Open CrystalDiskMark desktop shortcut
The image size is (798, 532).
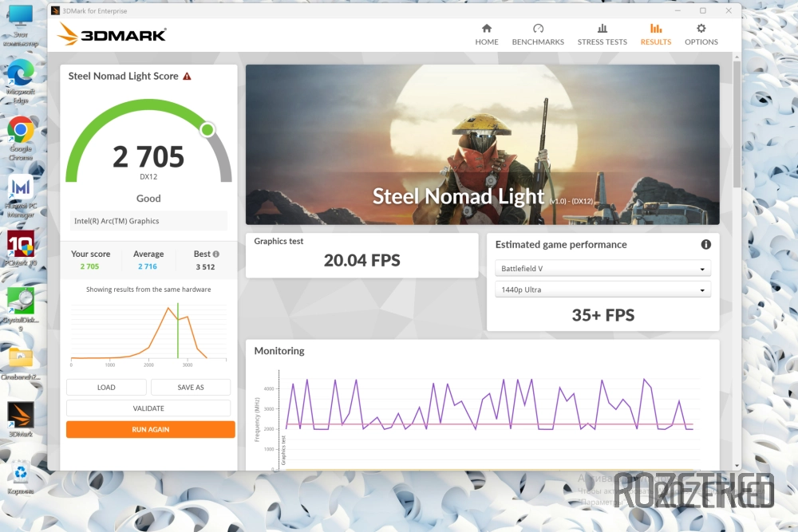click(20, 301)
